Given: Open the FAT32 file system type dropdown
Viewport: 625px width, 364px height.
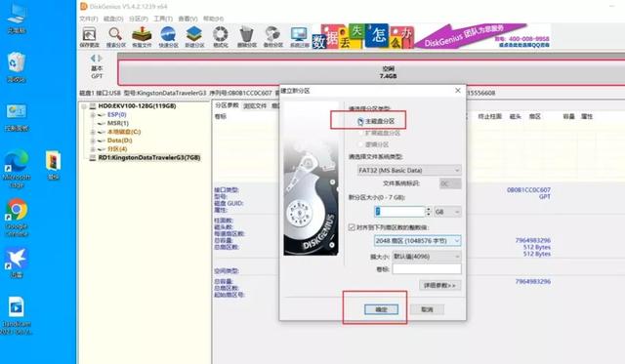Looking at the screenshot, I should 409,170.
